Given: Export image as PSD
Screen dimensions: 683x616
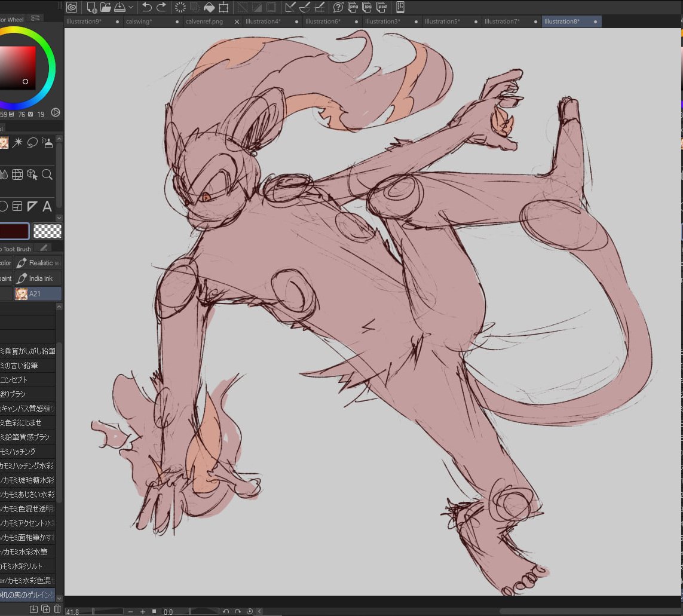Looking at the screenshot, I should pyautogui.click(x=382, y=7).
